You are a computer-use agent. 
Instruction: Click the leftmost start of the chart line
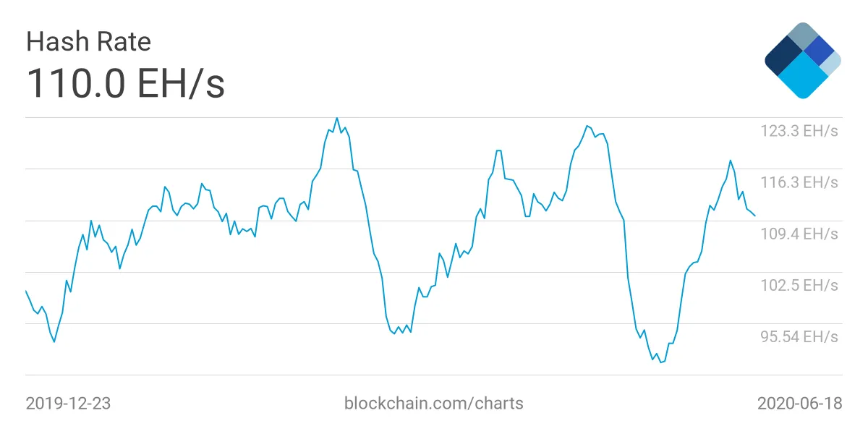click(x=26, y=291)
